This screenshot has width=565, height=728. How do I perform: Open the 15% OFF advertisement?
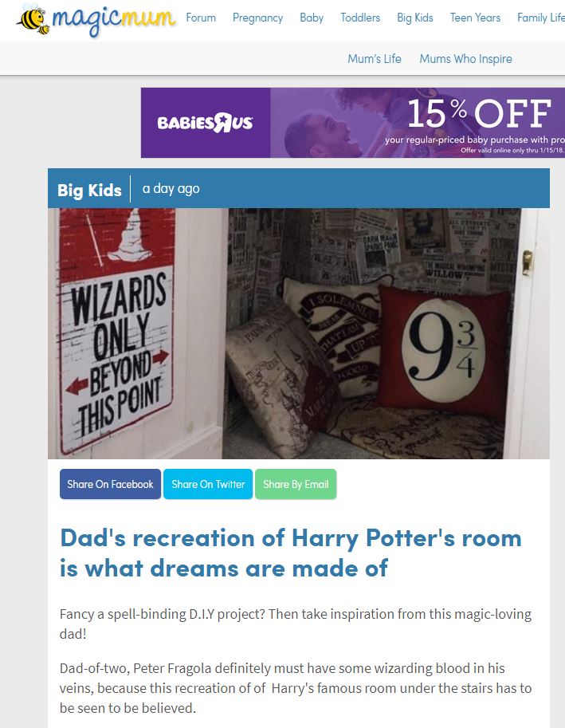point(418,123)
